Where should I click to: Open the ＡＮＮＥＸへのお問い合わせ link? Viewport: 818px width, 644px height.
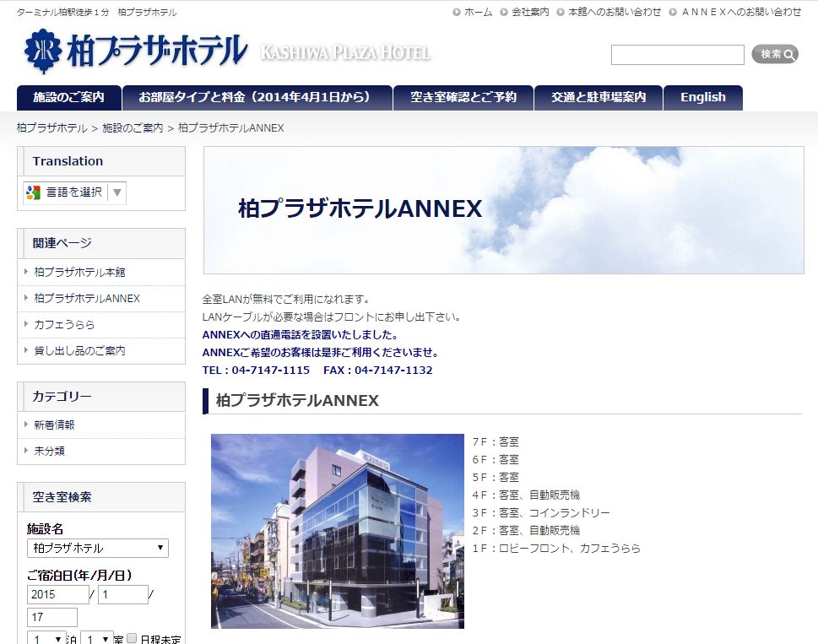(x=741, y=12)
